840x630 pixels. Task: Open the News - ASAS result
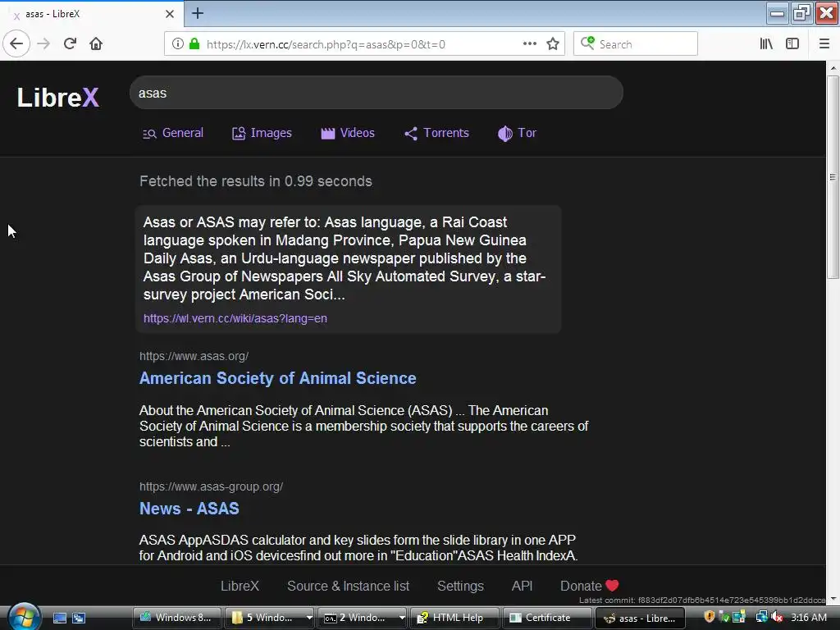[x=189, y=509]
